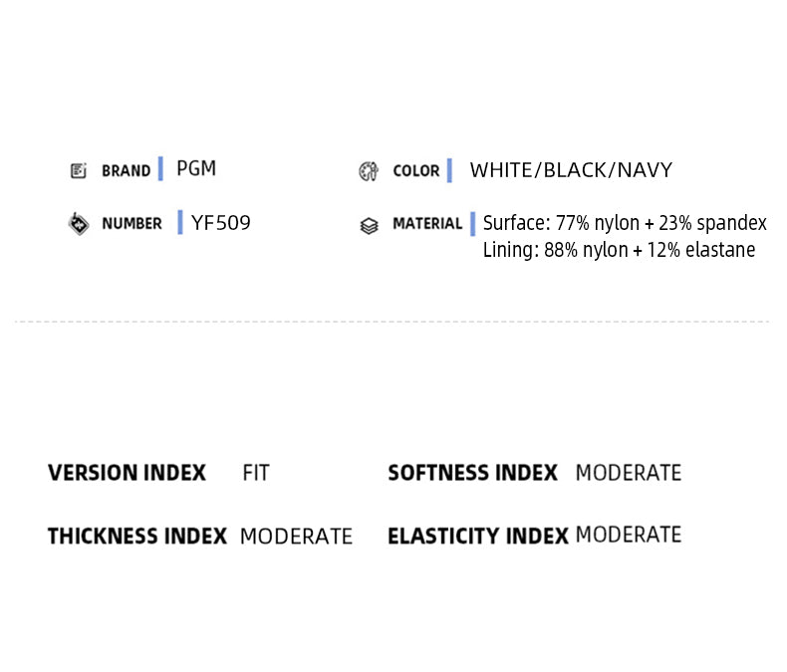Click the PGM brand name
Screen dimensions: 787x672
pos(196,168)
